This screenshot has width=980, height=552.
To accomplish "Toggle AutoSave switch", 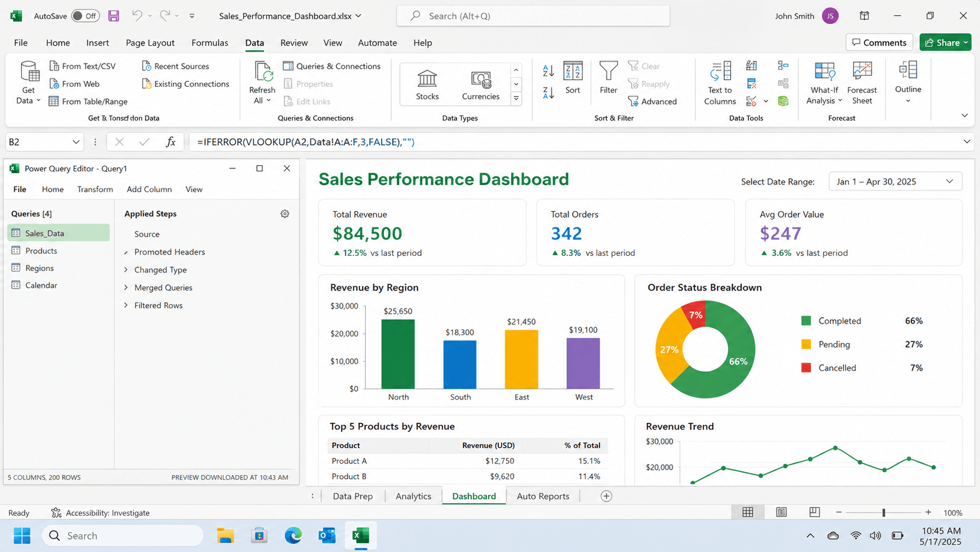I will tap(85, 16).
